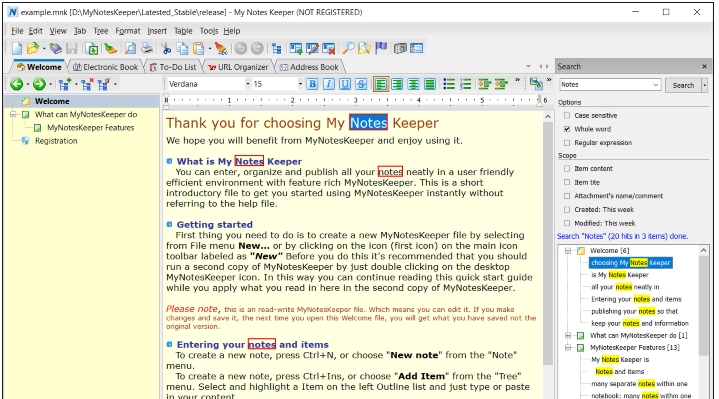
Task: Open dropdown arrow next to Open folder icon
Action: [x=44, y=49]
